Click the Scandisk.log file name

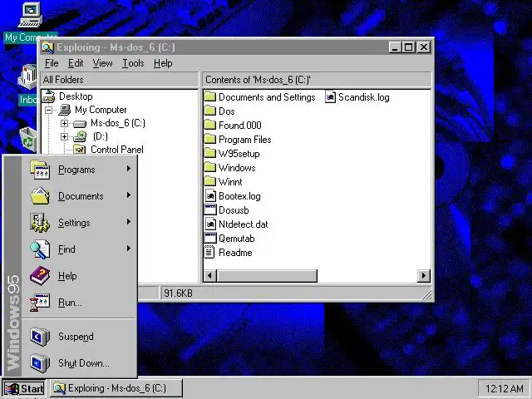tap(364, 97)
